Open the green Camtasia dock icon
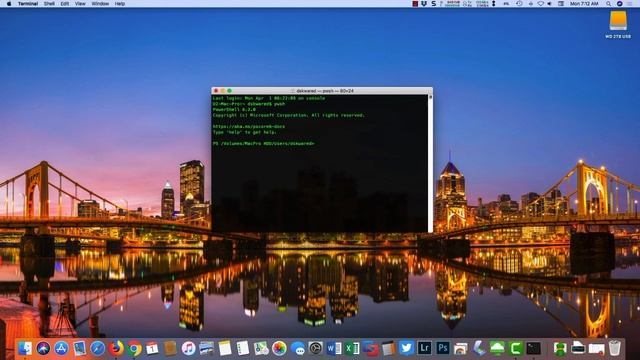The image size is (640, 360). point(516,348)
